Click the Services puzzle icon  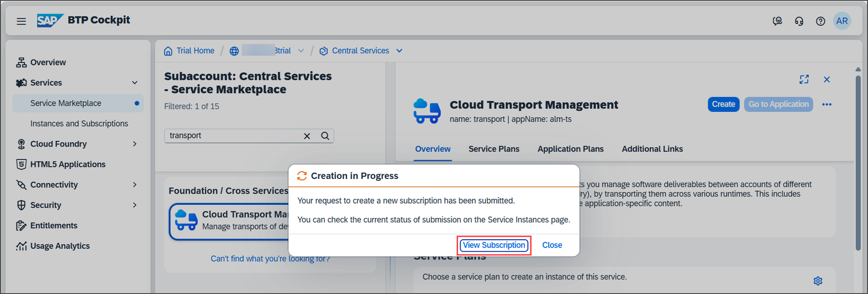tap(21, 83)
